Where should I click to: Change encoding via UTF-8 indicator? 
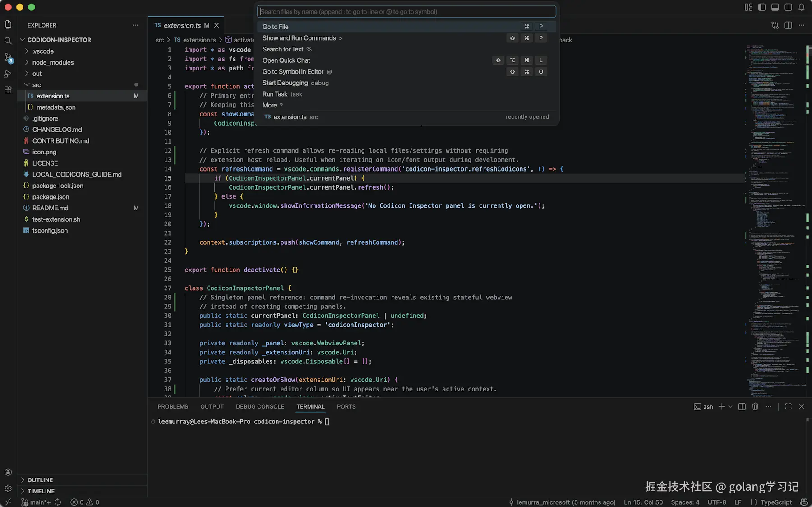point(717,502)
